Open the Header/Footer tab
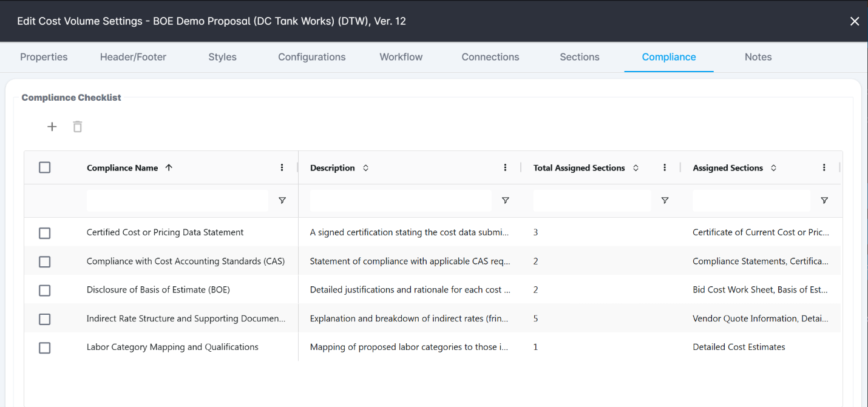 click(x=133, y=57)
